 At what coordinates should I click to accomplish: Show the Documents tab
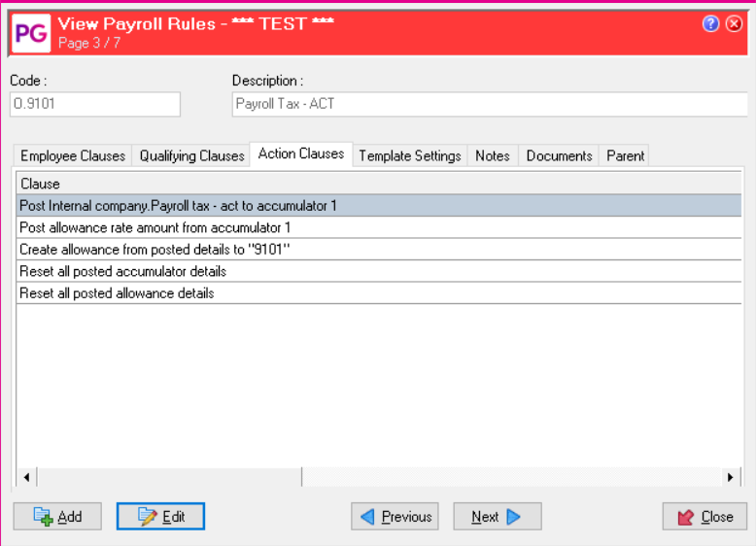[x=559, y=155]
